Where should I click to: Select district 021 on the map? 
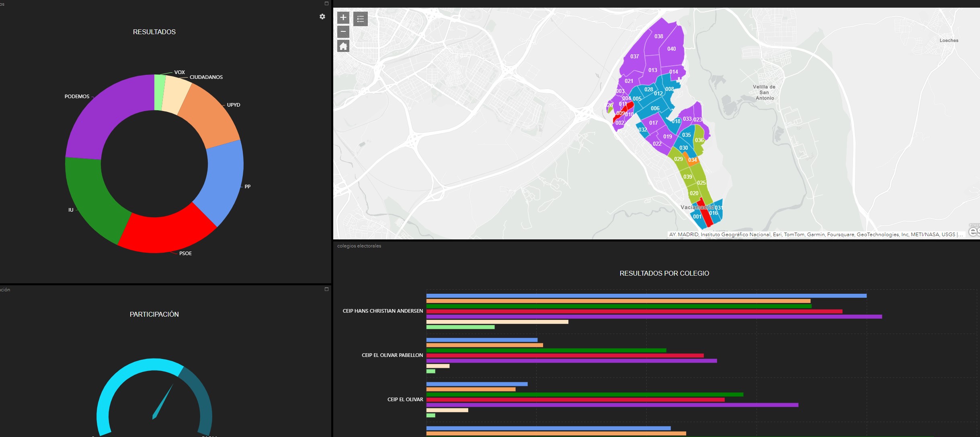click(x=629, y=81)
